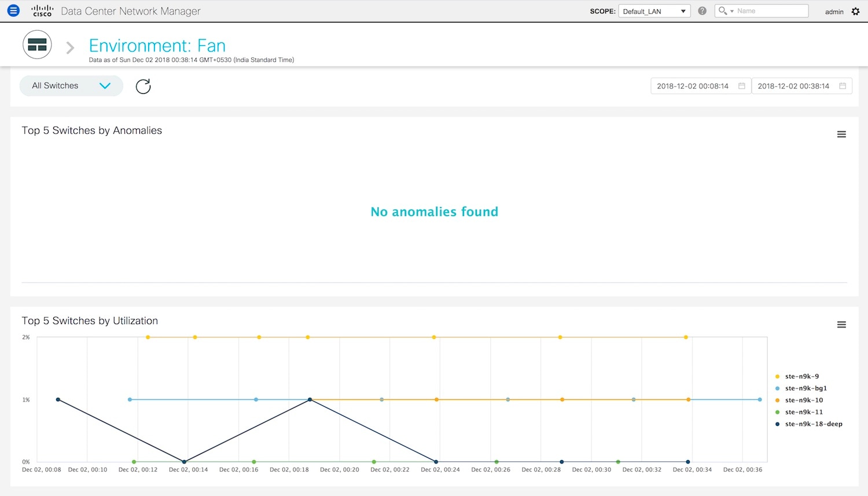The image size is (868, 496).
Task: Refresh the fan environment data
Action: point(143,86)
